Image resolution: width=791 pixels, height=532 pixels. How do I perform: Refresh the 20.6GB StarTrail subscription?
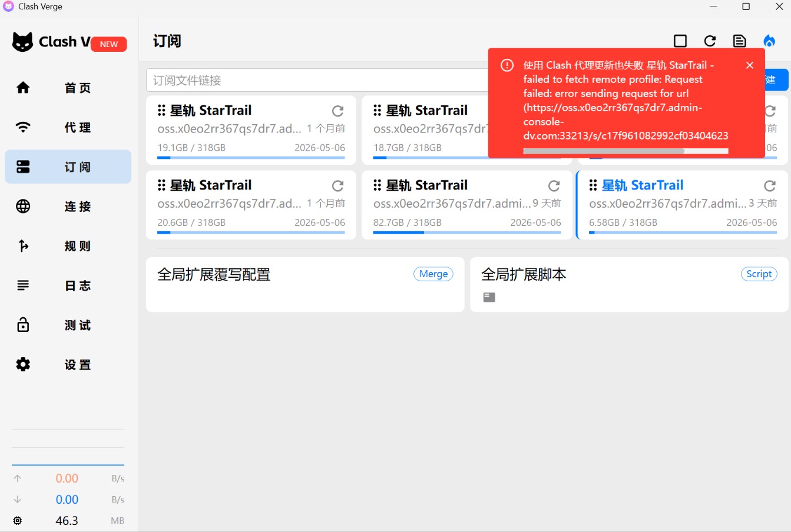click(x=337, y=186)
